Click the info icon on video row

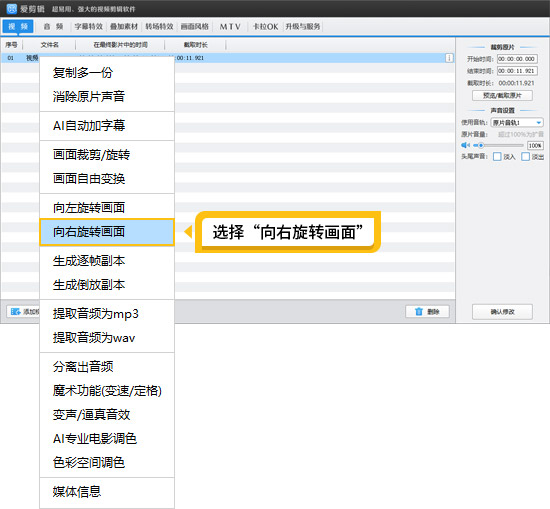(x=449, y=58)
